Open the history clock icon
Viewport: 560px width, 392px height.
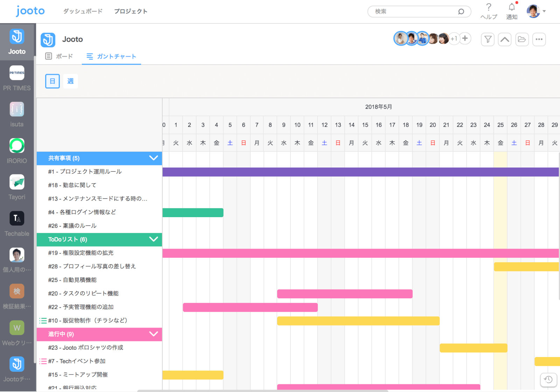[548, 380]
